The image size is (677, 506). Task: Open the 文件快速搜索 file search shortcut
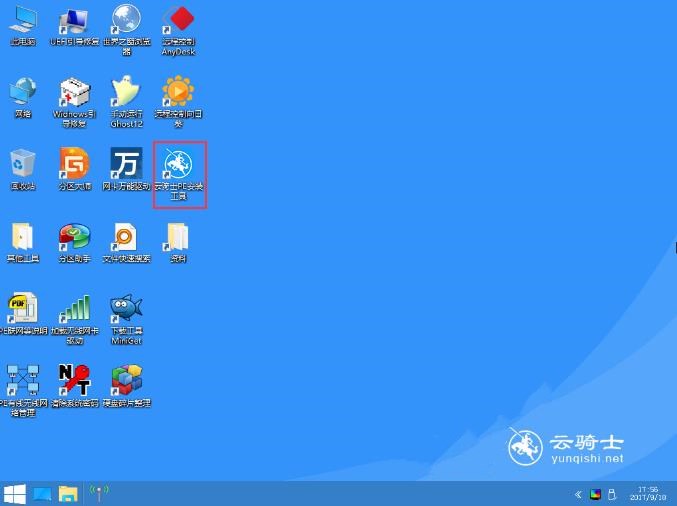tap(127, 243)
